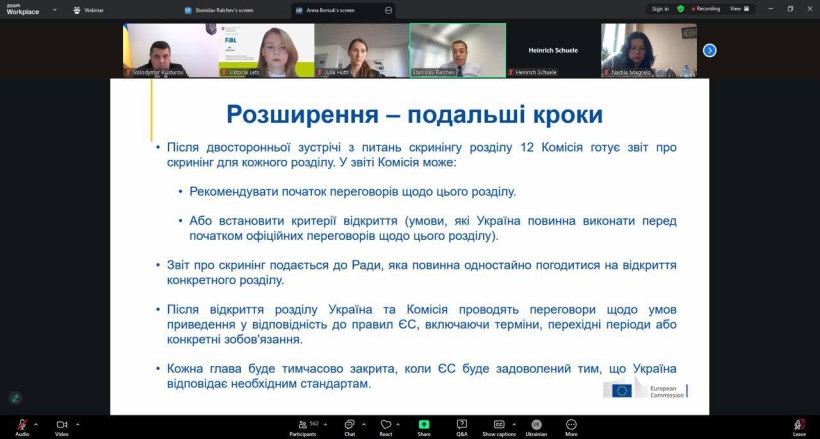Open the Participants panel
Screen dimensions: 820x439
click(302, 426)
